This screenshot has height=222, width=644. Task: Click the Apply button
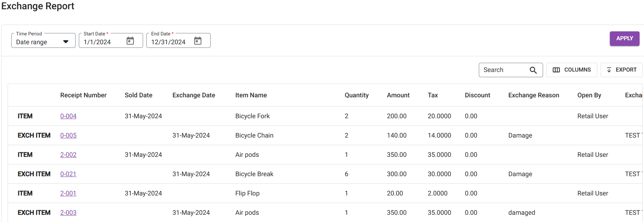tap(624, 39)
